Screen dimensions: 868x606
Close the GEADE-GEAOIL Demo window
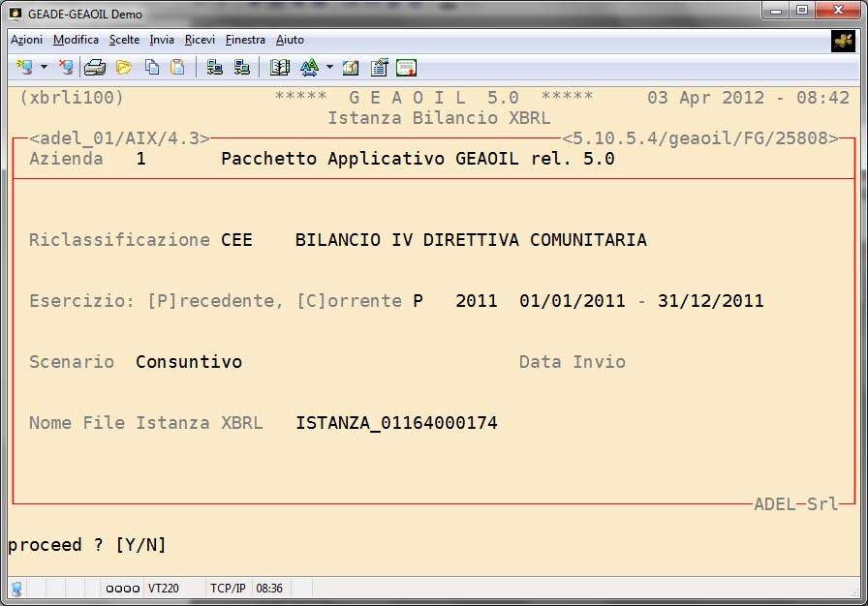(838, 11)
